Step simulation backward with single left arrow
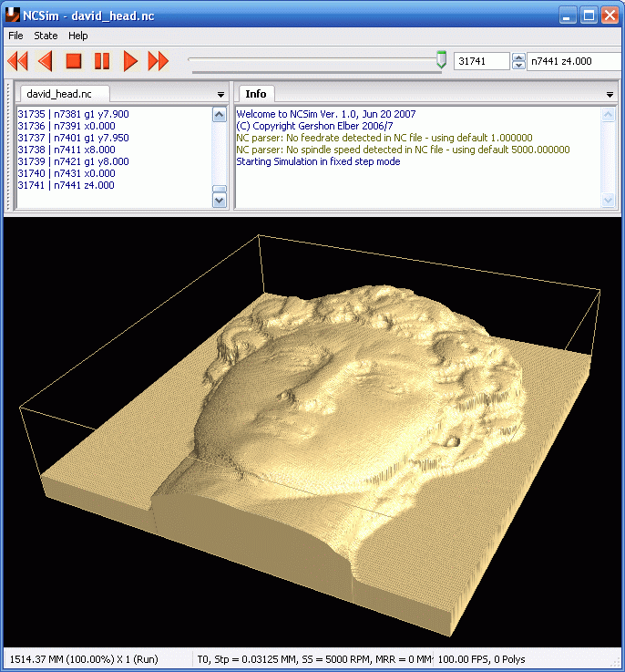The image size is (625, 672). [46, 61]
